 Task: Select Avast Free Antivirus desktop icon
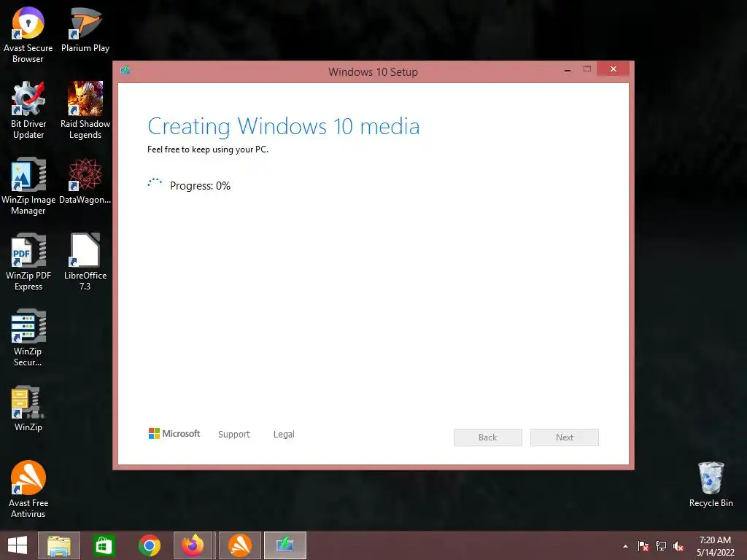pyautogui.click(x=28, y=489)
